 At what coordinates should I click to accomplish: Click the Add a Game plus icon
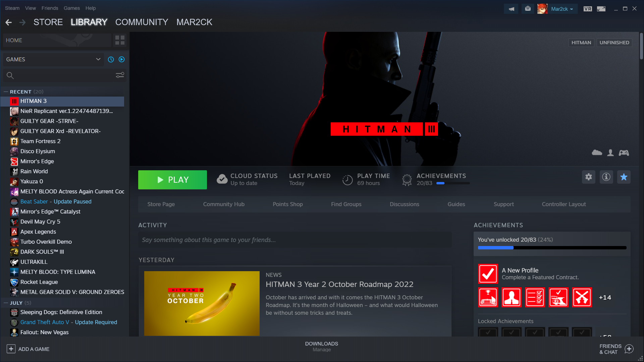[x=11, y=349]
